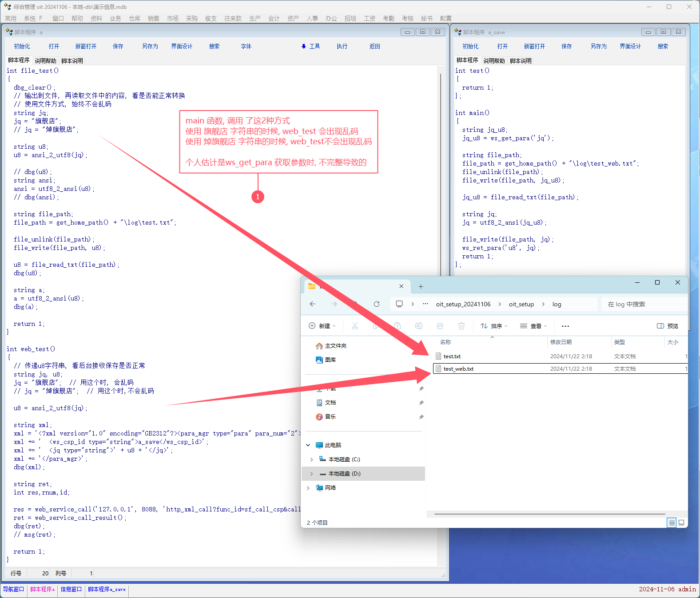
Task: Open the Gallery item in sidebar
Action: click(330, 360)
